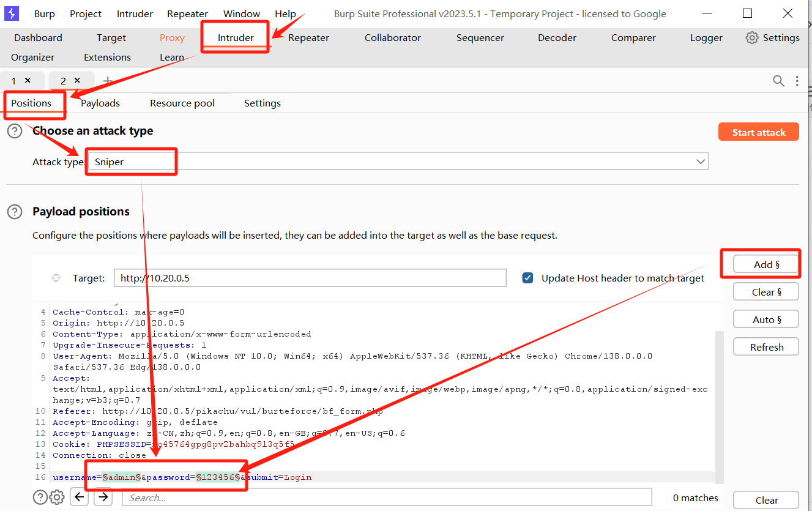812x511 pixels.
Task: Select Intruder attack tab 1
Action: click(x=14, y=81)
